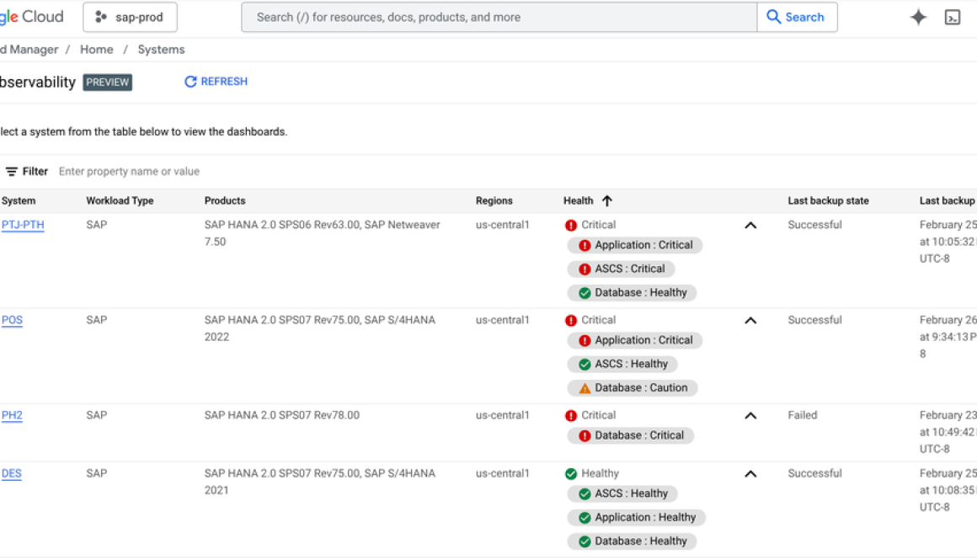Navigate to Systems in the breadcrumb
This screenshot has width=977, height=560.
[x=161, y=49]
